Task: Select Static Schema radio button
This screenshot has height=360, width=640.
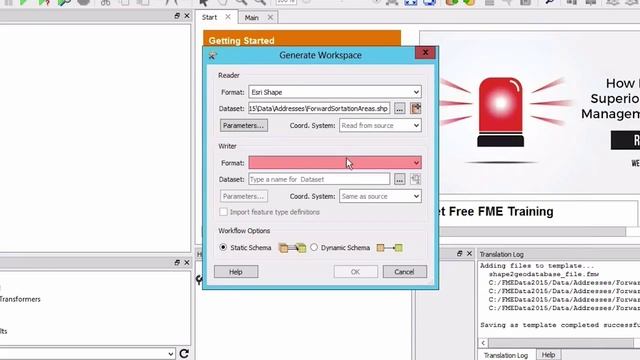Action: 223,247
